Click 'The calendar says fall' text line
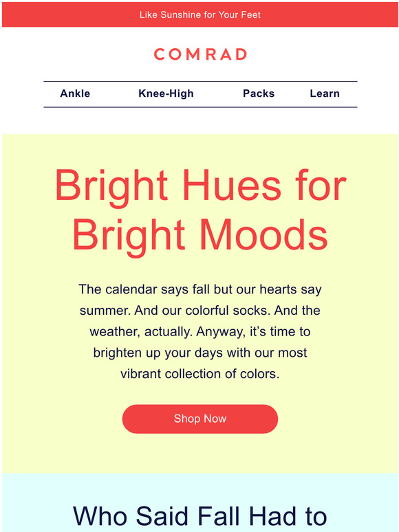Image resolution: width=399 pixels, height=532 pixels. (x=200, y=289)
